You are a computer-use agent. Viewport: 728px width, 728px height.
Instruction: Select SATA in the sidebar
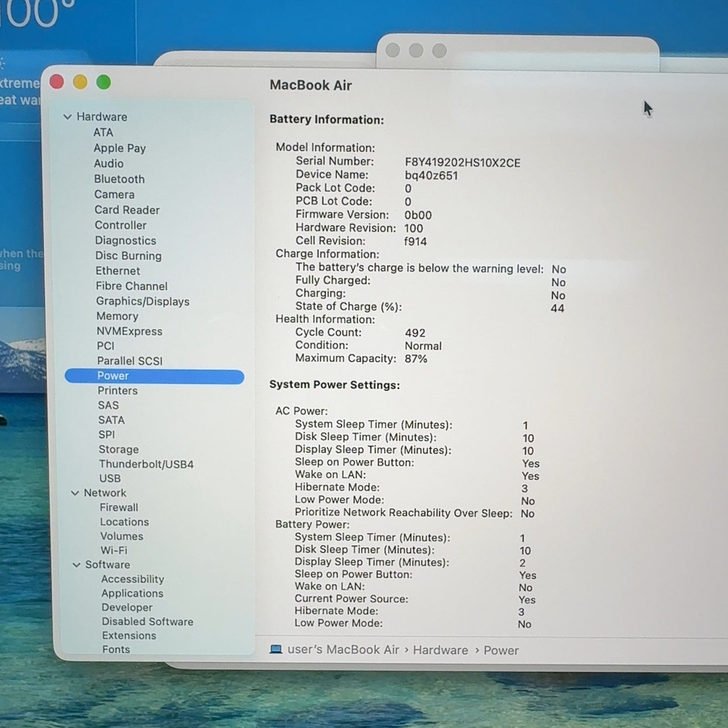[111, 420]
